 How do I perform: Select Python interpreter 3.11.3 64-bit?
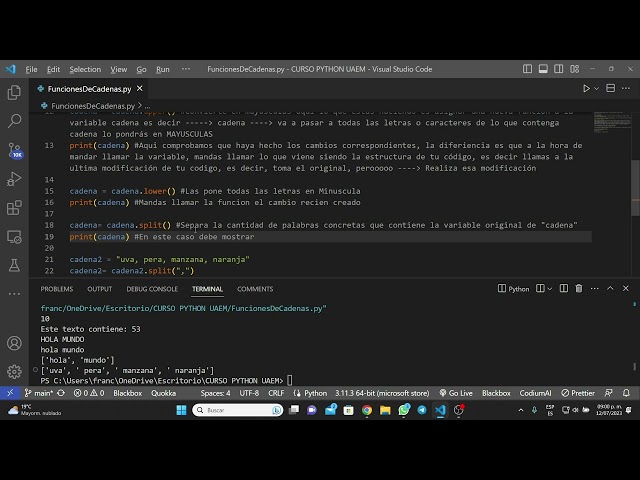[382, 393]
